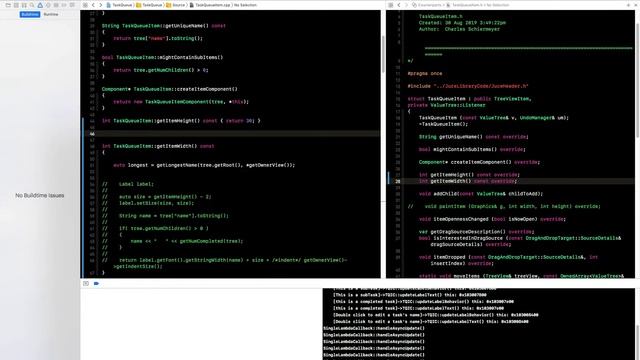Click 'struct TaskQueueItem' declaration in header
Screen dimensions: 640x360
[x=469, y=99]
